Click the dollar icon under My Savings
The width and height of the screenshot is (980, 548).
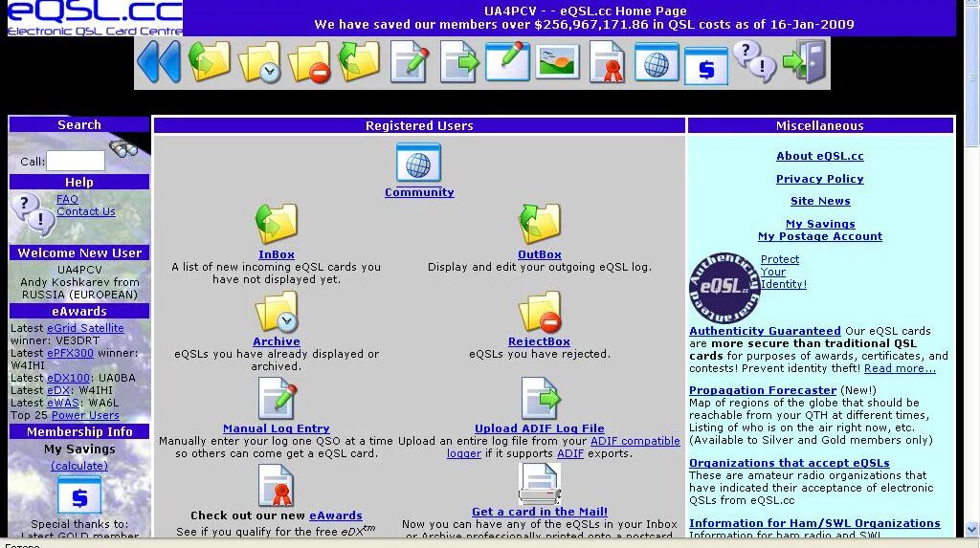coord(79,494)
